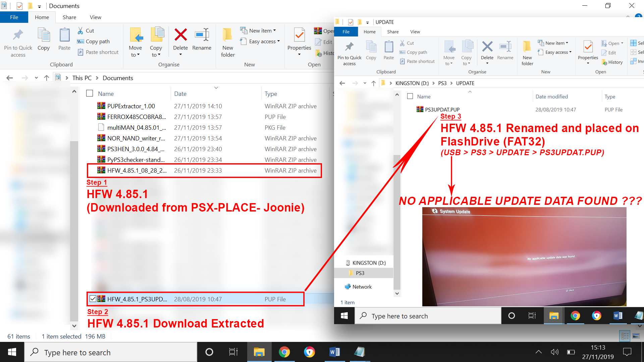This screenshot has width=644, height=362.
Task: Tick the select-all checkbox in Documents list
Action: click(90, 93)
